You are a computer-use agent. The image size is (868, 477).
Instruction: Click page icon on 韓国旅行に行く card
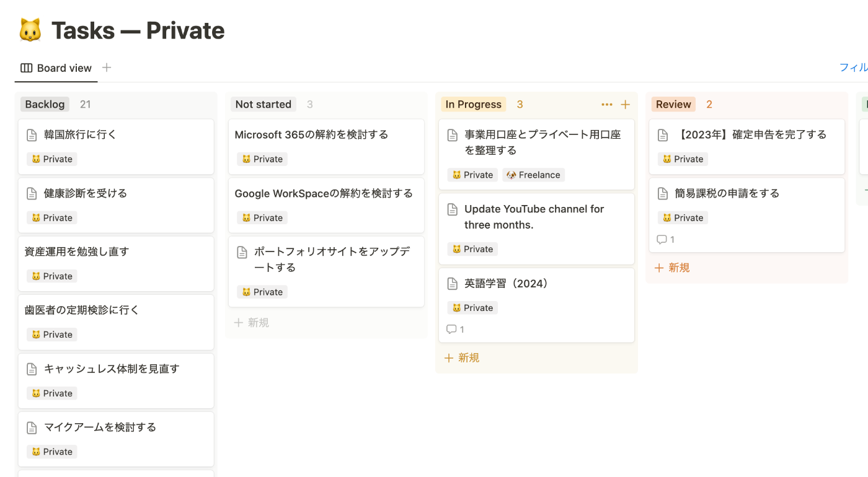point(32,135)
